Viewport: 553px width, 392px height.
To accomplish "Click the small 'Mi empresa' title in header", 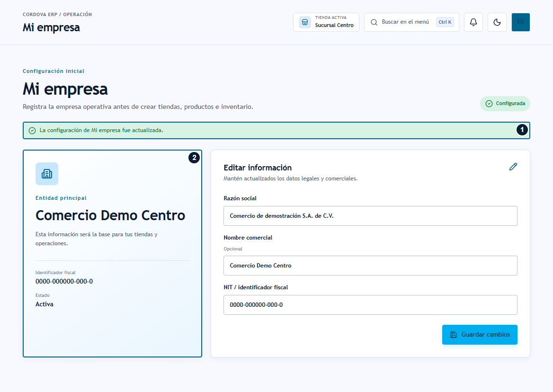I will click(51, 27).
